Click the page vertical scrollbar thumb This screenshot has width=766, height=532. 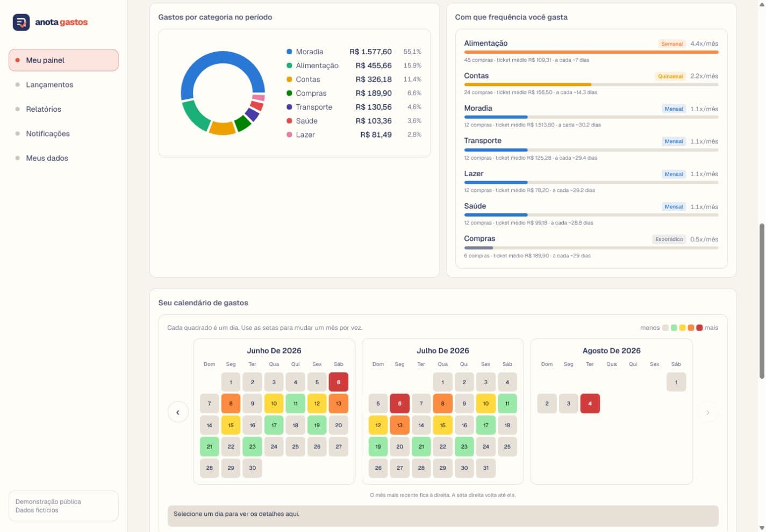click(762, 301)
